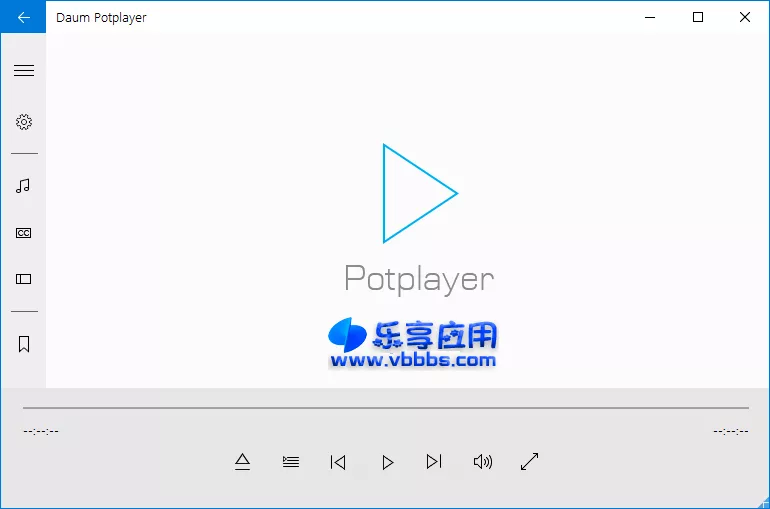This screenshot has height=509, width=770.
Task: Click the large blue play triangle logo
Action: tap(420, 193)
